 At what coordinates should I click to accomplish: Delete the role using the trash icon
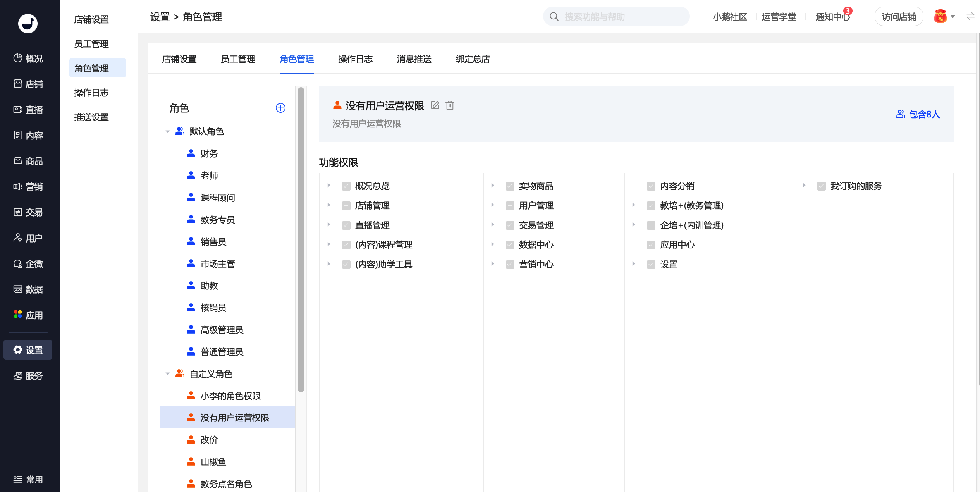click(450, 105)
